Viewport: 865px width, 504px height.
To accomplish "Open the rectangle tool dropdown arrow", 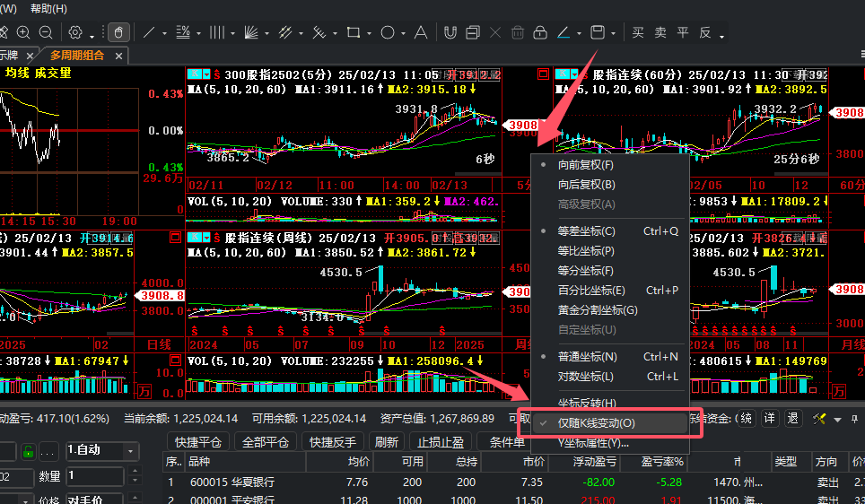I will (369, 34).
